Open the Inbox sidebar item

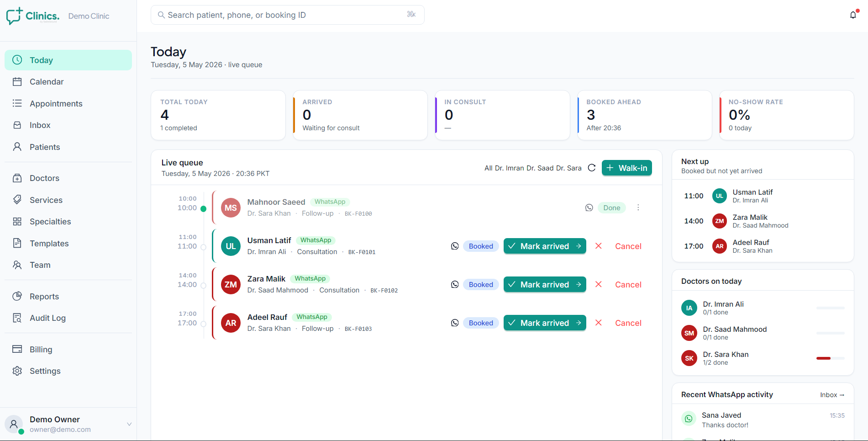(68, 125)
